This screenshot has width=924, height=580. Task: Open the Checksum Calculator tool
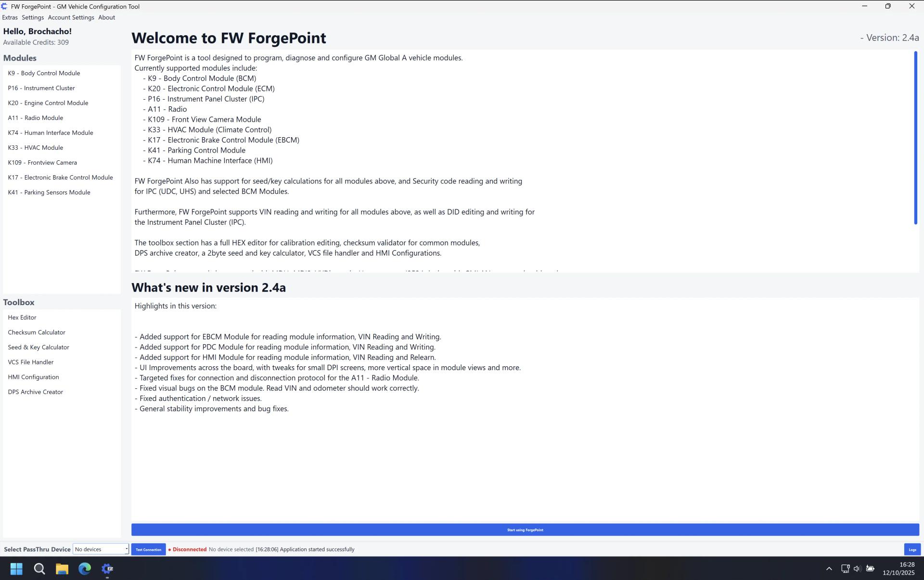[x=62, y=333]
